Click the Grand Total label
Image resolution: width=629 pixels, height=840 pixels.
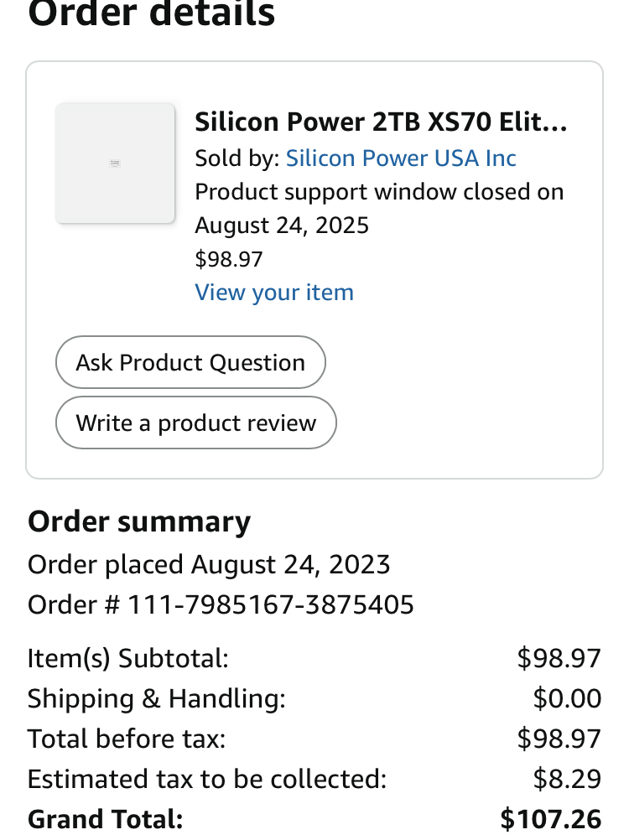tap(106, 818)
